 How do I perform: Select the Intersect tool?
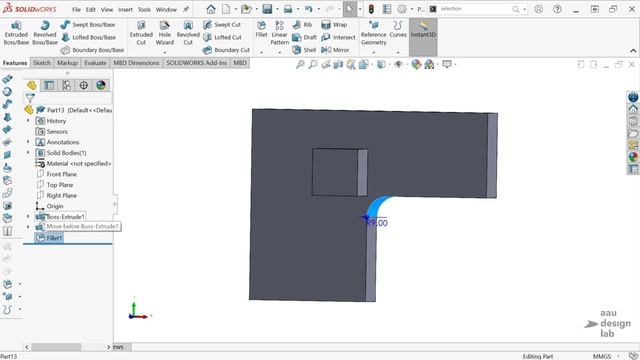click(338, 37)
